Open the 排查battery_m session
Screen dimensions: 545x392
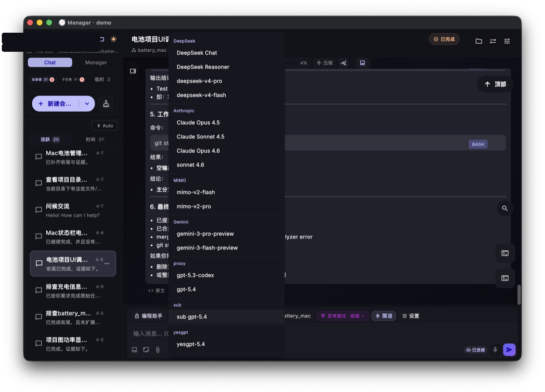point(73,318)
